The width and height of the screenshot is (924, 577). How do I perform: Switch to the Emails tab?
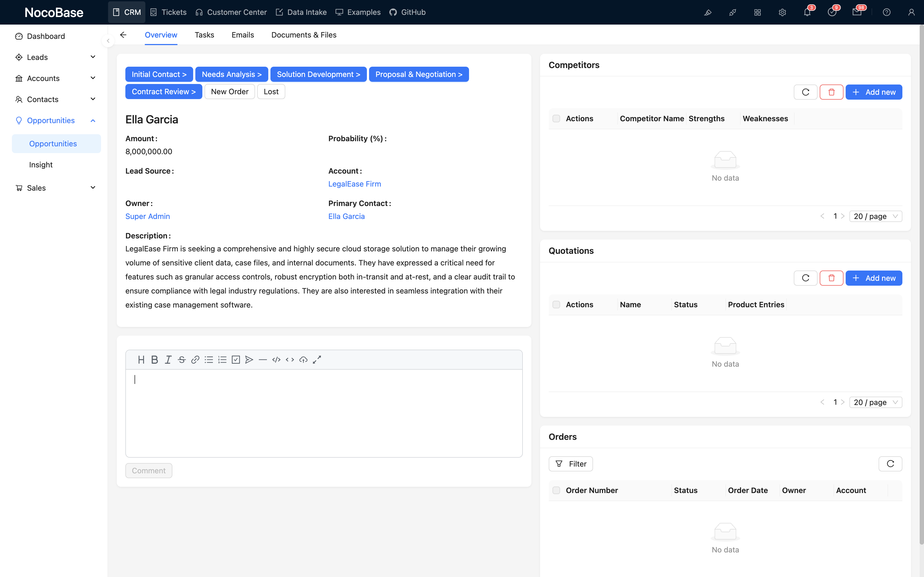pyautogui.click(x=243, y=35)
